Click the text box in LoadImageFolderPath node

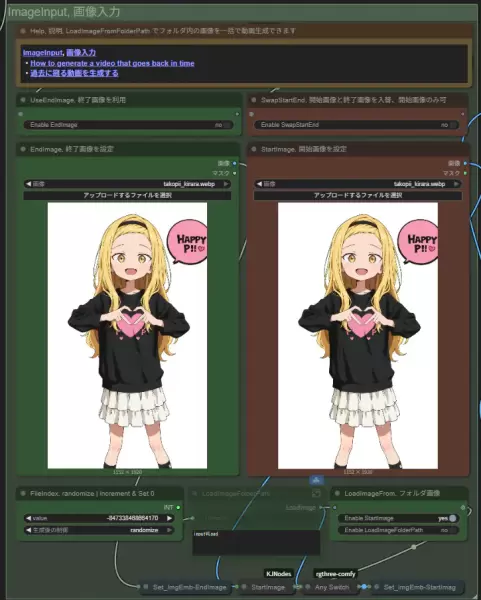point(256,542)
